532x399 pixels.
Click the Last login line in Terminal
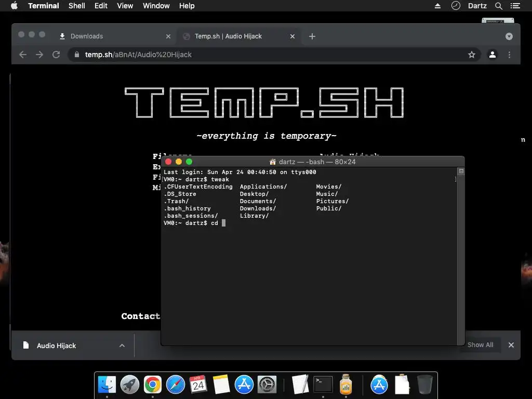tap(240, 172)
